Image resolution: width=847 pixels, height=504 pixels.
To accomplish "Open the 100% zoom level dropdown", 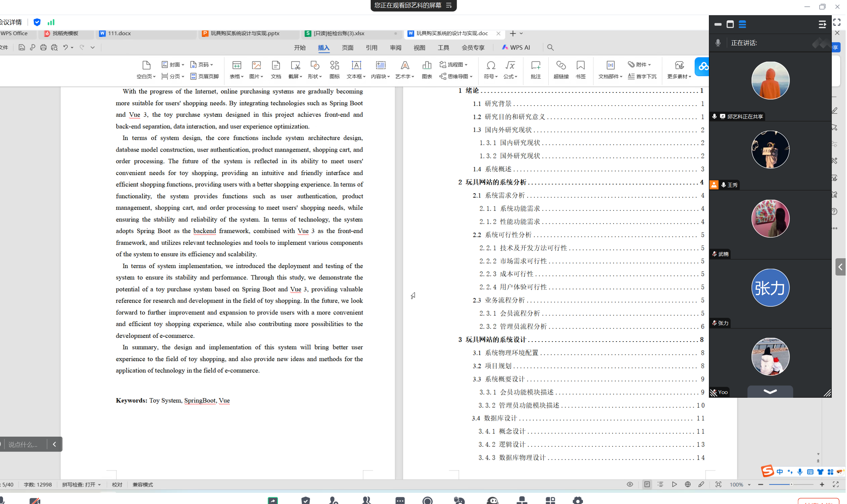I will (749, 485).
